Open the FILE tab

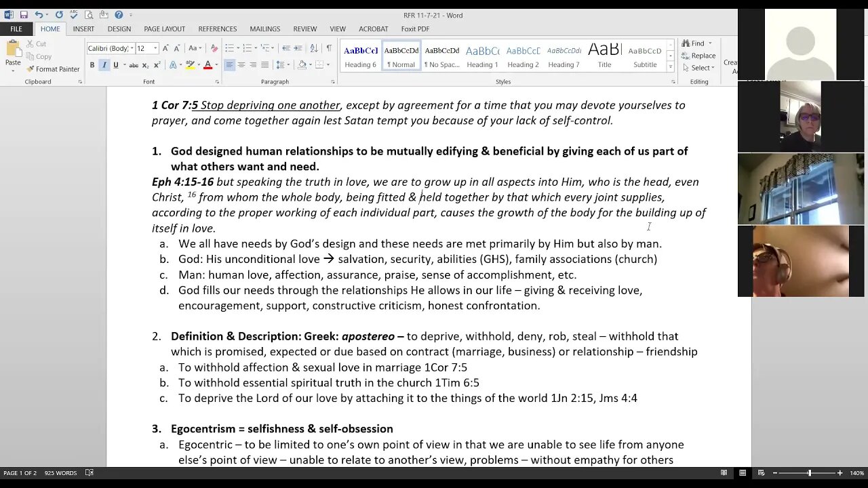[16, 29]
